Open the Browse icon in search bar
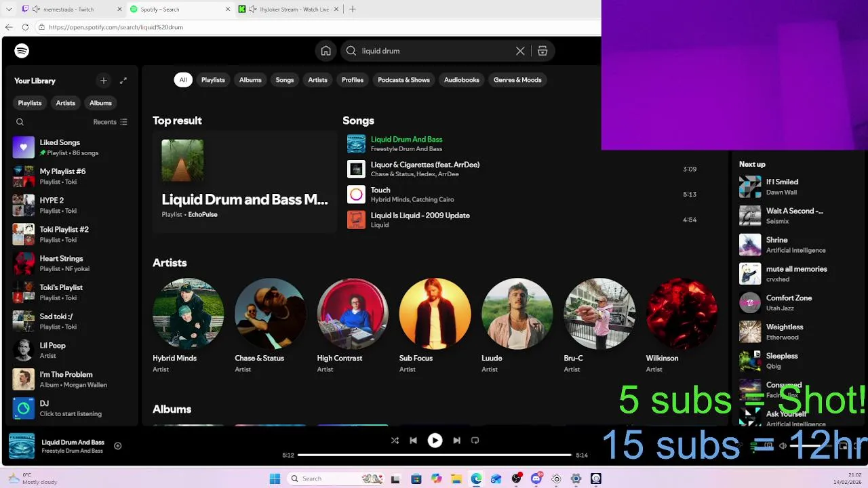The image size is (868, 488). [x=542, y=51]
